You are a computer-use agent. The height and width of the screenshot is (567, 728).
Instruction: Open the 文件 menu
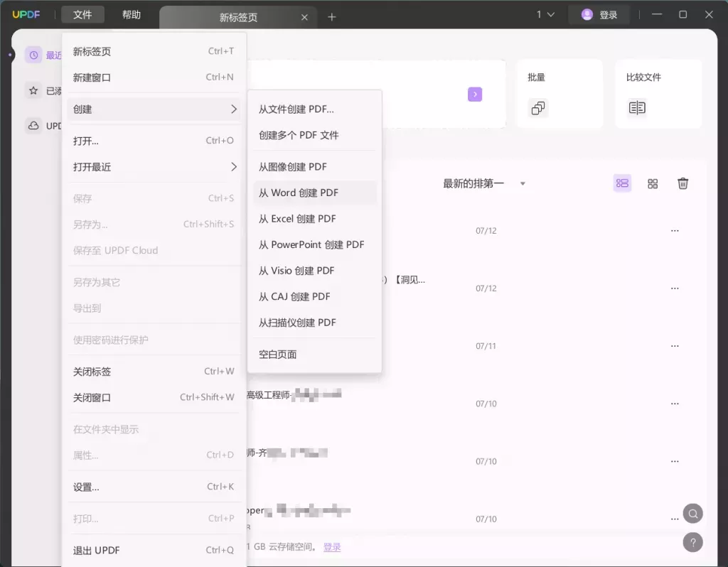[82, 15]
